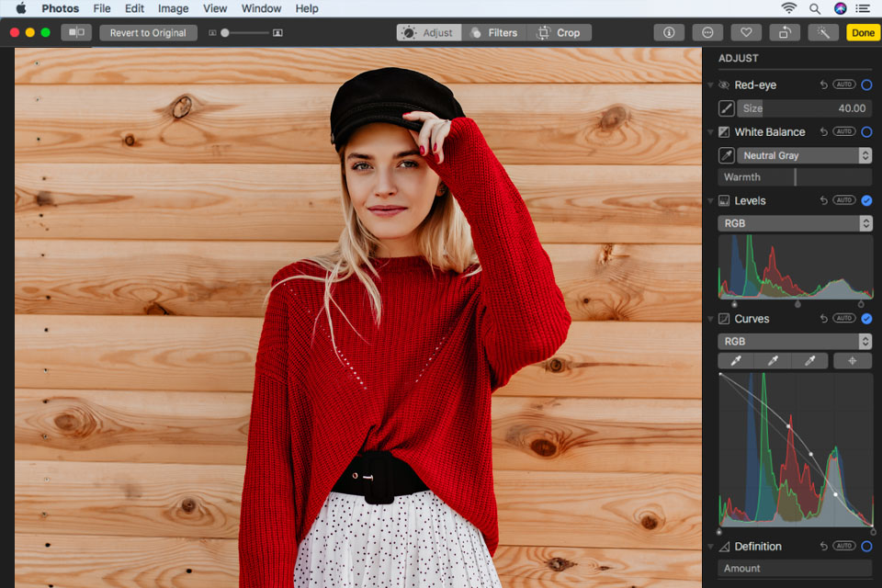This screenshot has width=882, height=588.
Task: Click AUTO for White Balance
Action: (x=843, y=131)
